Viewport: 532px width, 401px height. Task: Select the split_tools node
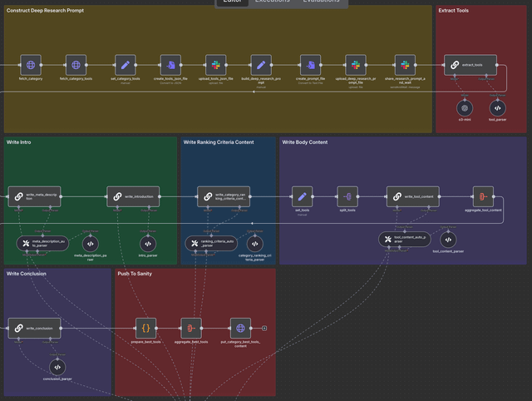point(347,196)
